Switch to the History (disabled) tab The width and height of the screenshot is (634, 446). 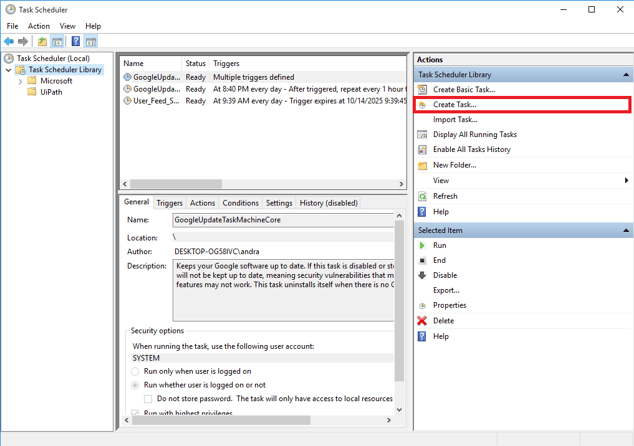pos(329,203)
